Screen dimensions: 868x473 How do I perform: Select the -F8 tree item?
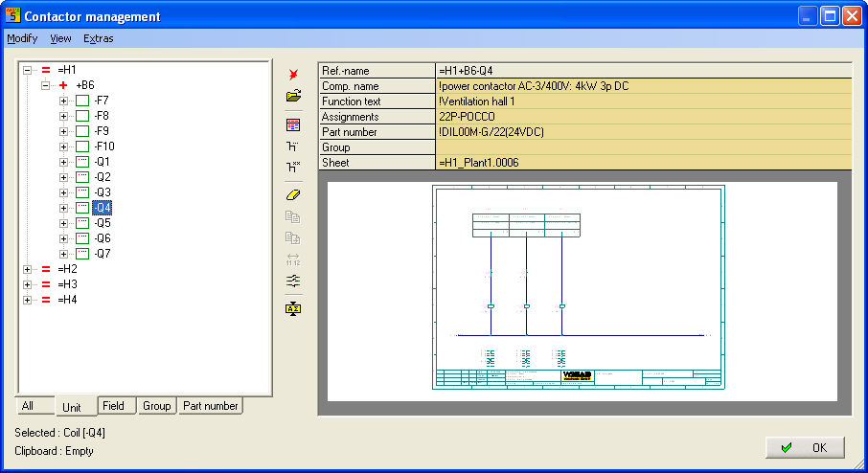pos(102,116)
